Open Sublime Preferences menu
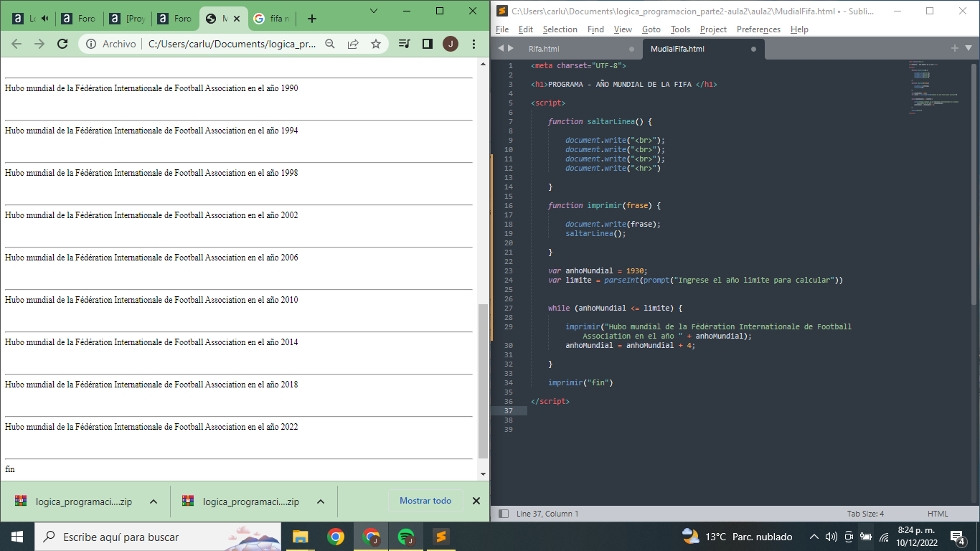Screen dimensions: 980x551 [x=758, y=29]
